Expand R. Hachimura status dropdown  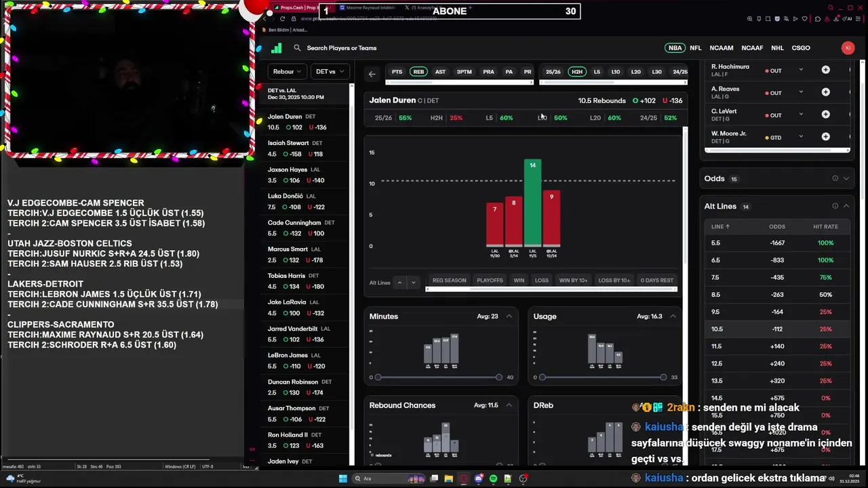point(801,70)
